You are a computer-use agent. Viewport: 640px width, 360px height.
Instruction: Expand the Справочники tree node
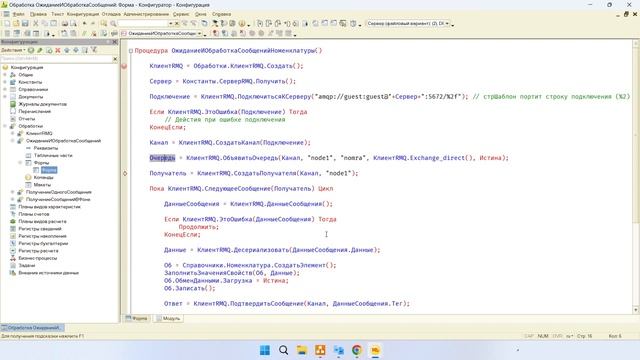click(5, 89)
